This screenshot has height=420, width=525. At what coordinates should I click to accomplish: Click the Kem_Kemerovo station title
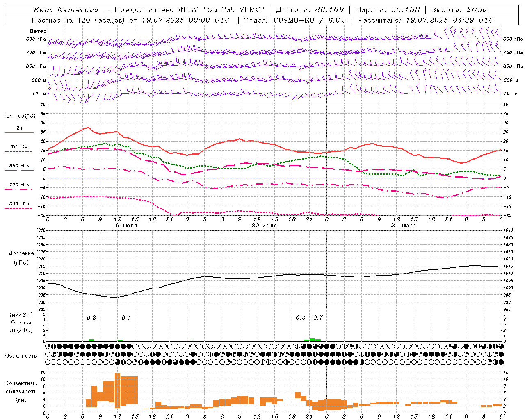click(66, 10)
